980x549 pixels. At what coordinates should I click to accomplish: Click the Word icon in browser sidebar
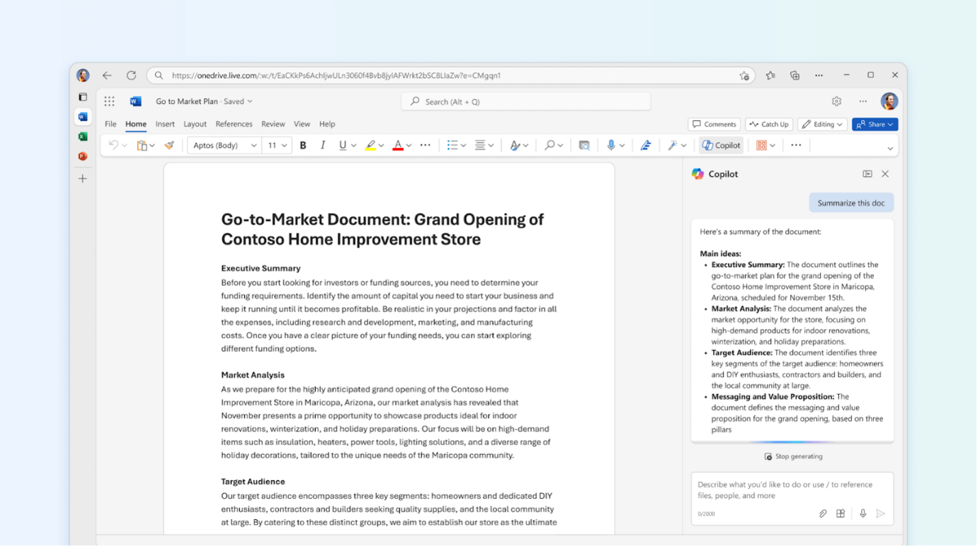[x=84, y=117]
